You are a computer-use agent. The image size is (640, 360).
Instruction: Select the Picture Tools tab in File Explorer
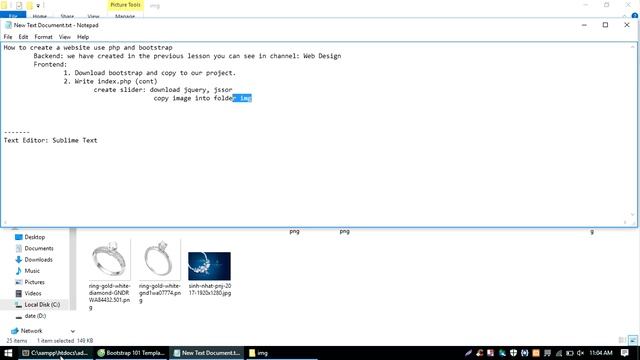[x=125, y=5]
